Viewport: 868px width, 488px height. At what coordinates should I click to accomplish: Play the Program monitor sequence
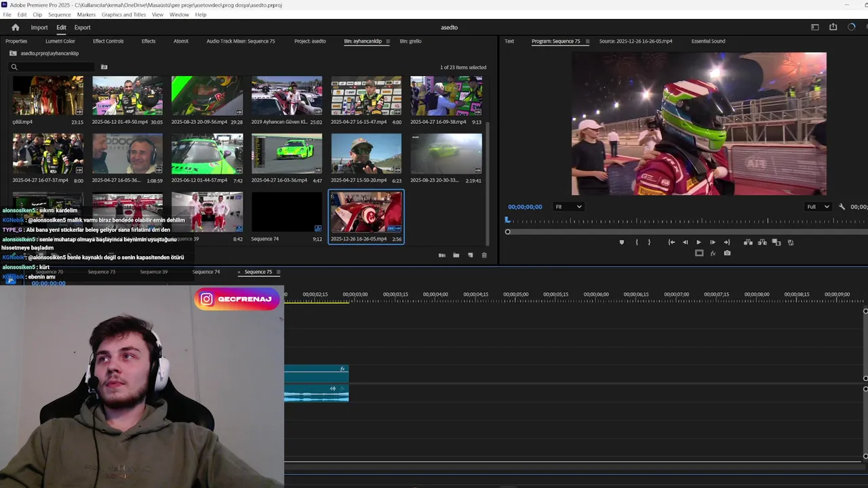[698, 242]
